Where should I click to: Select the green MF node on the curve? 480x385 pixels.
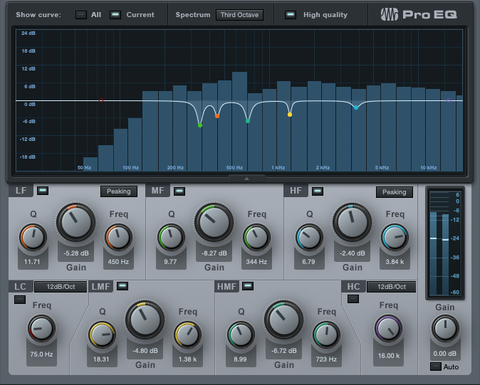click(200, 125)
